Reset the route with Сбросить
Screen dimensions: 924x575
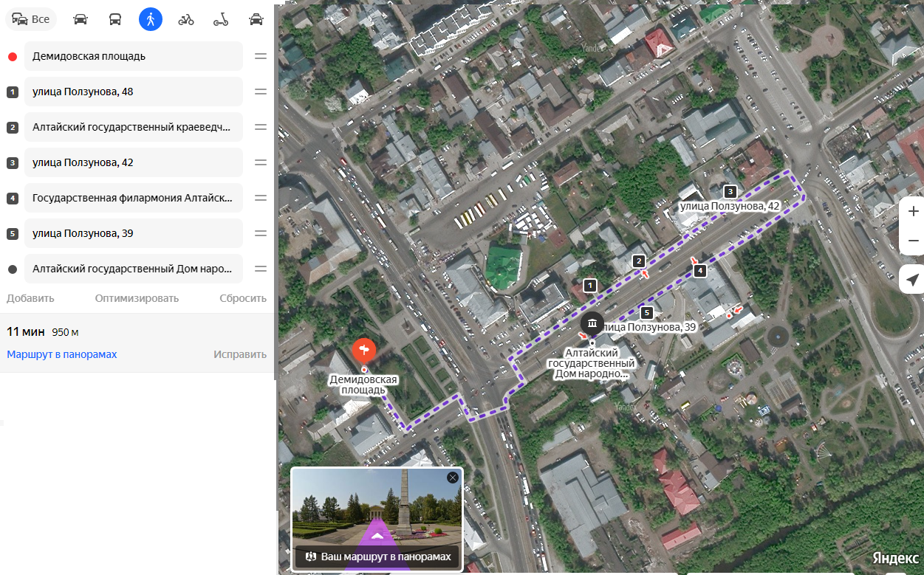click(x=242, y=298)
